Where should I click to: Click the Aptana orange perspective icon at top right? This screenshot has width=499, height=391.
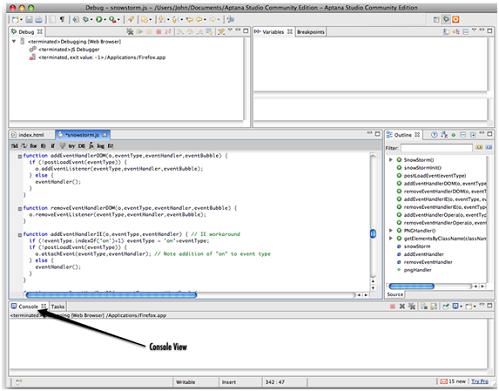455,20
